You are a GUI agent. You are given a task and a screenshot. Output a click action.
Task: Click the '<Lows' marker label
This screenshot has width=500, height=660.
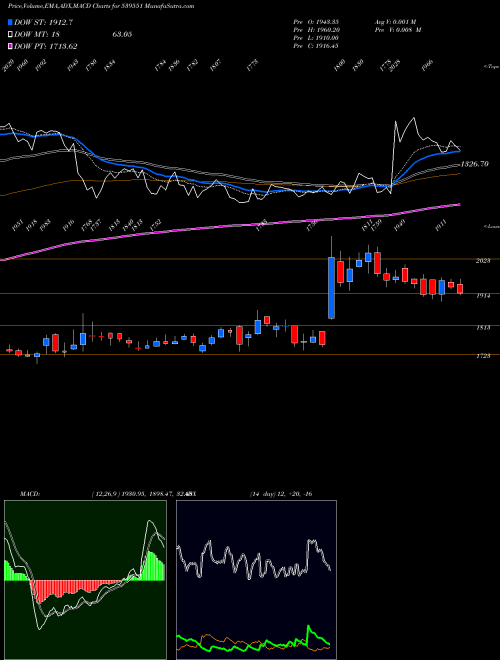tap(491, 226)
